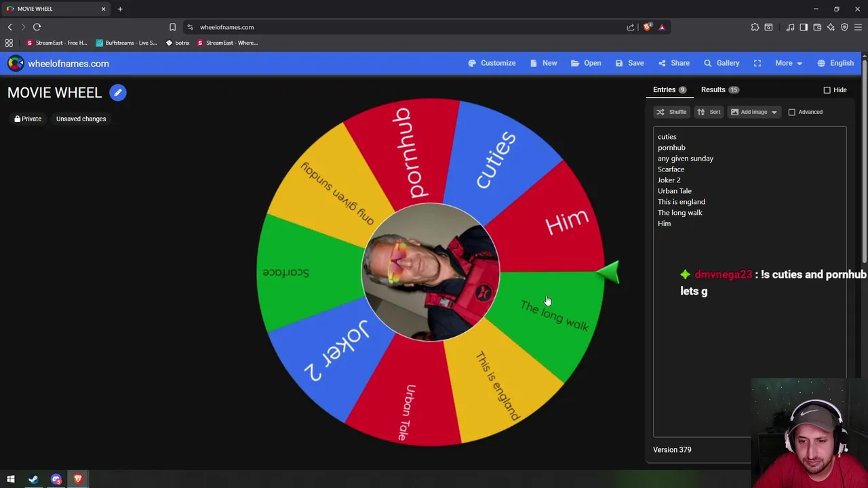Click 'any given sunday' in entries list
The height and width of the screenshot is (488, 868).
686,159
